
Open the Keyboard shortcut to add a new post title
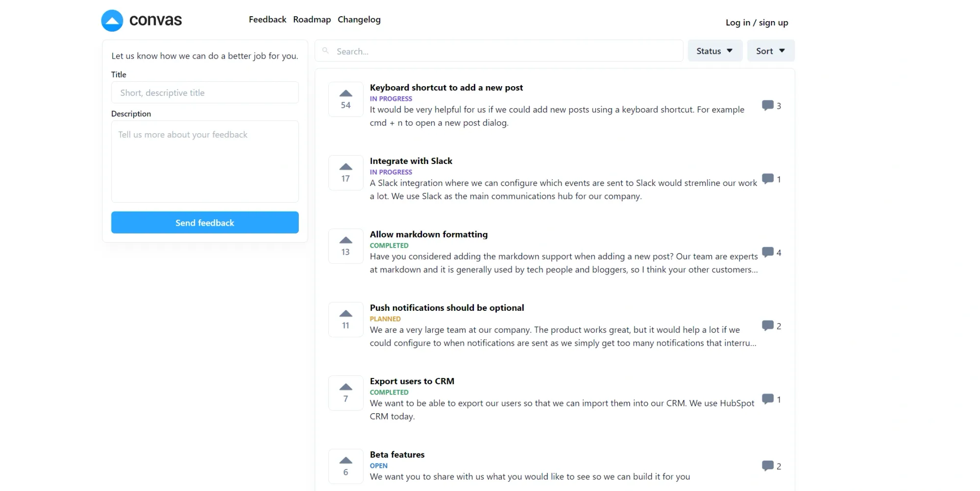(446, 88)
